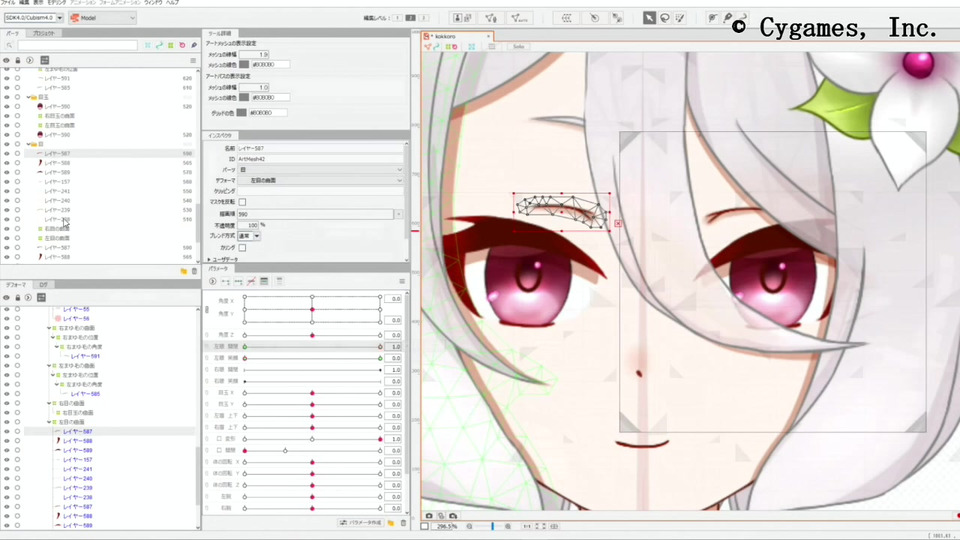Screen dimensions: 960x540
Task: Open the ブレンド方式 blend mode dropdown
Action: tap(249, 236)
